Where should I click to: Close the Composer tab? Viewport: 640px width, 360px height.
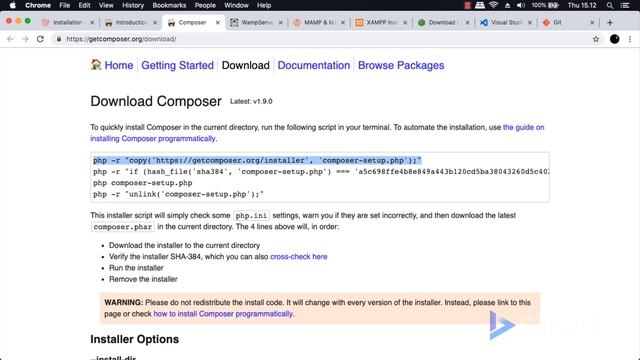click(x=218, y=22)
